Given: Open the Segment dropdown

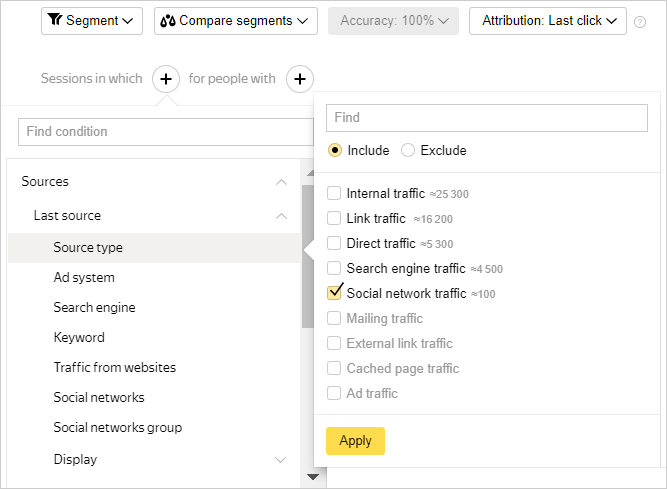Looking at the screenshot, I should (x=92, y=21).
